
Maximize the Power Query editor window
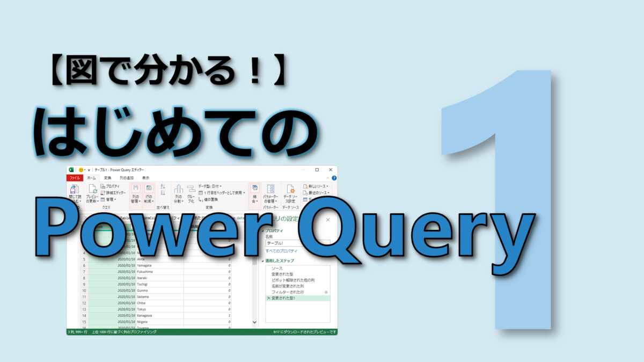point(317,170)
